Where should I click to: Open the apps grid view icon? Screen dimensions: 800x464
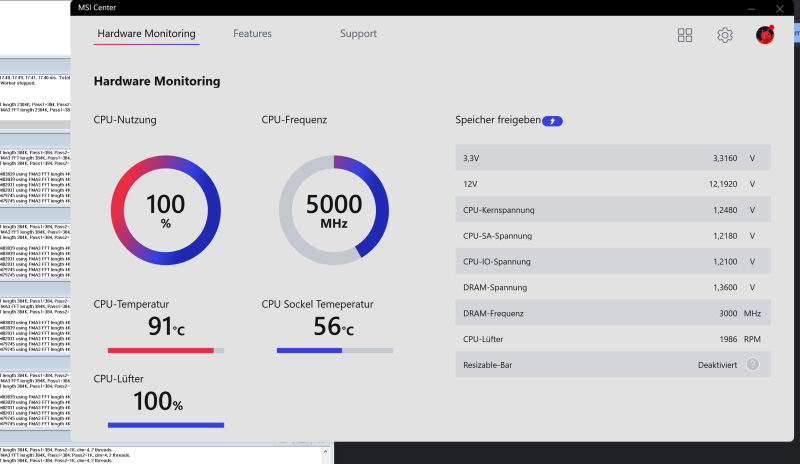[x=685, y=35]
